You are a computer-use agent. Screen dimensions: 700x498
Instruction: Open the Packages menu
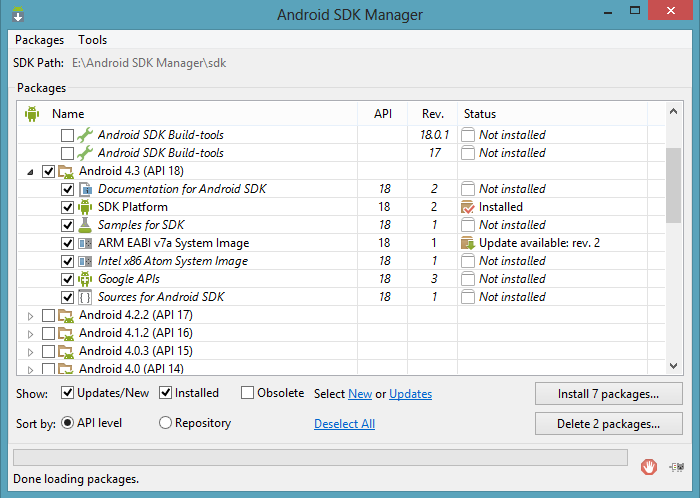(x=40, y=40)
